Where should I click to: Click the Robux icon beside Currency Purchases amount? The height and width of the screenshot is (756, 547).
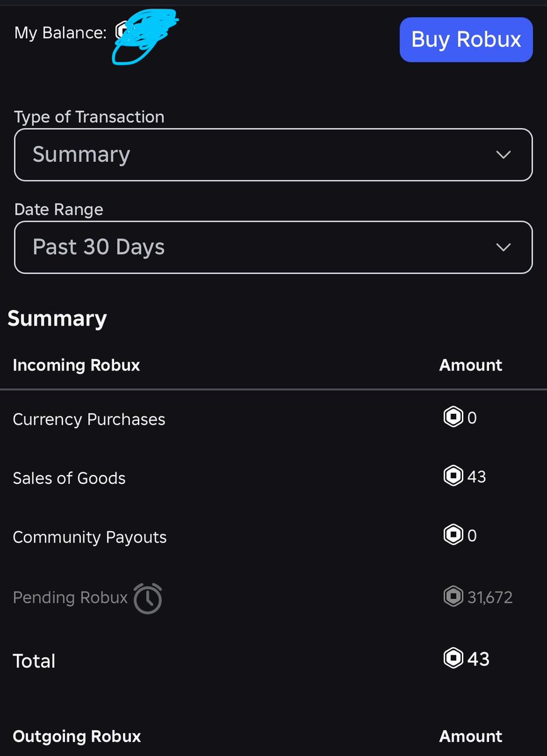tap(453, 417)
